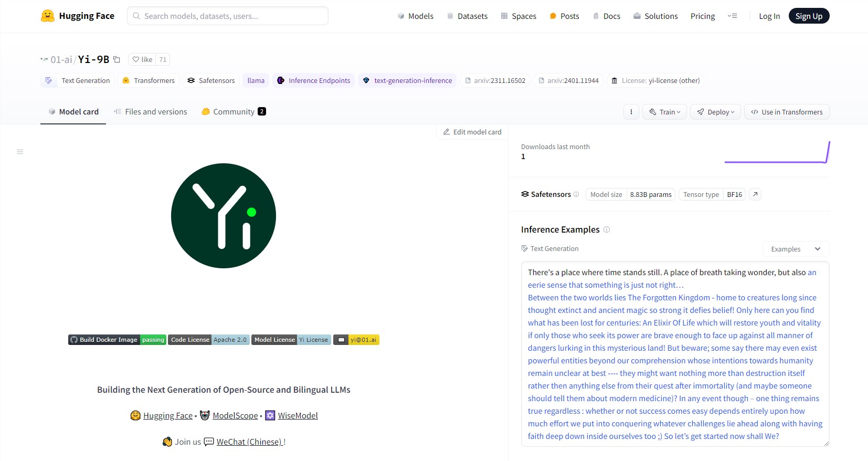Open the Datasets nav item
The width and height of the screenshot is (868, 461).
point(467,16)
